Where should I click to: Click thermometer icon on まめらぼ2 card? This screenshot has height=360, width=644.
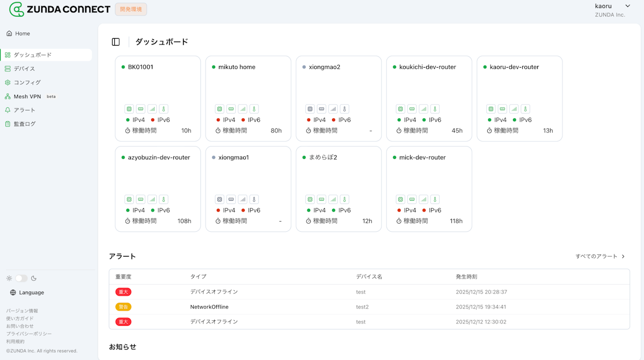(x=345, y=200)
